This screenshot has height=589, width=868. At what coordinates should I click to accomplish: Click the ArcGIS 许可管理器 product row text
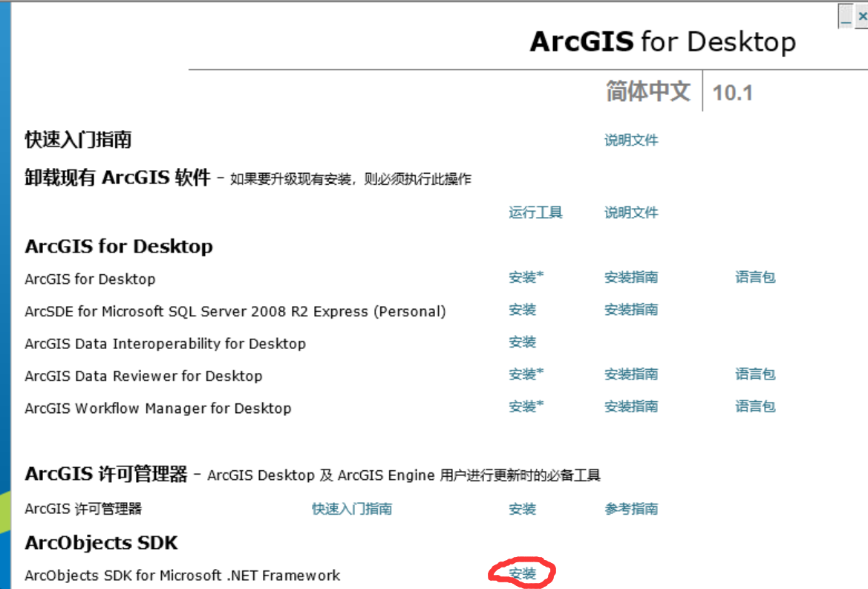(83, 509)
